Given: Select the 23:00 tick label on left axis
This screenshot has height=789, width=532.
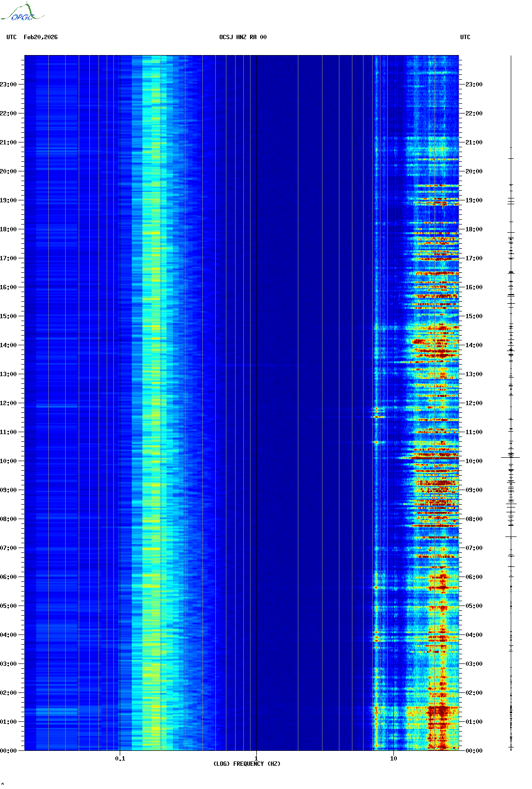Looking at the screenshot, I should click(8, 85).
